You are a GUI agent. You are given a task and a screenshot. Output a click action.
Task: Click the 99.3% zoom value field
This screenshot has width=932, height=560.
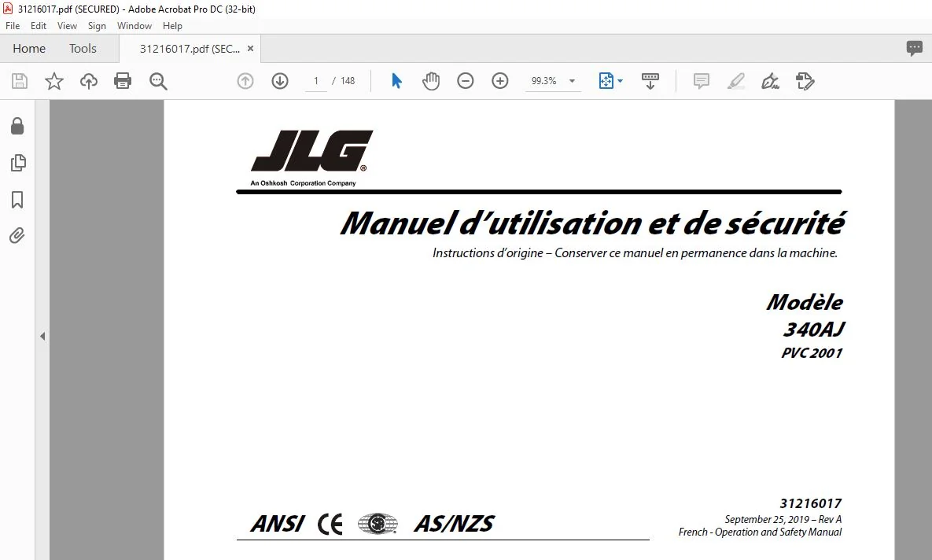[544, 81]
